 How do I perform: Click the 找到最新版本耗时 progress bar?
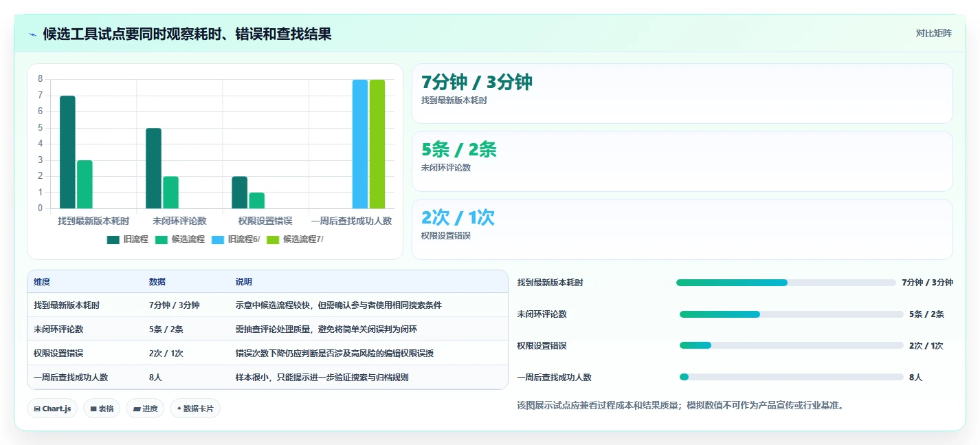click(786, 283)
